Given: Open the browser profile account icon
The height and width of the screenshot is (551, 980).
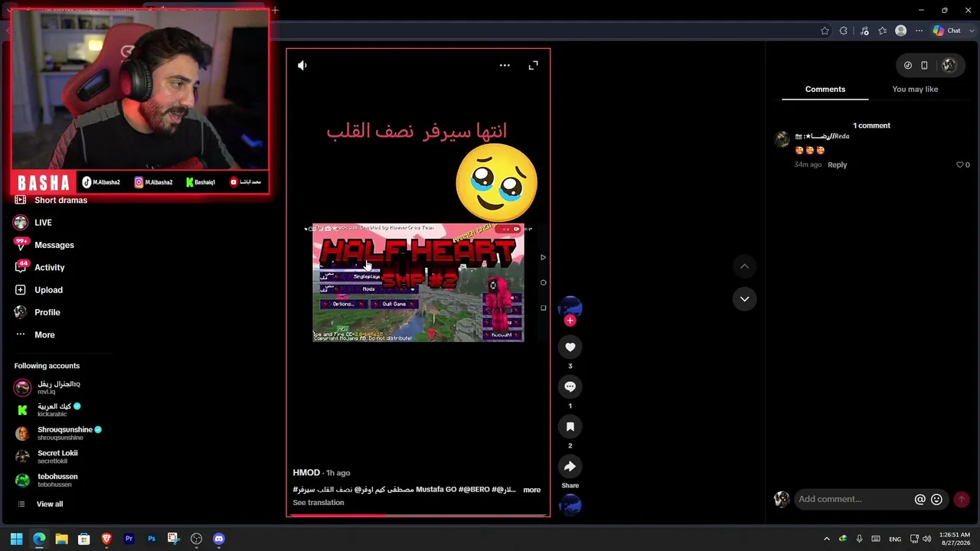Looking at the screenshot, I should point(901,31).
